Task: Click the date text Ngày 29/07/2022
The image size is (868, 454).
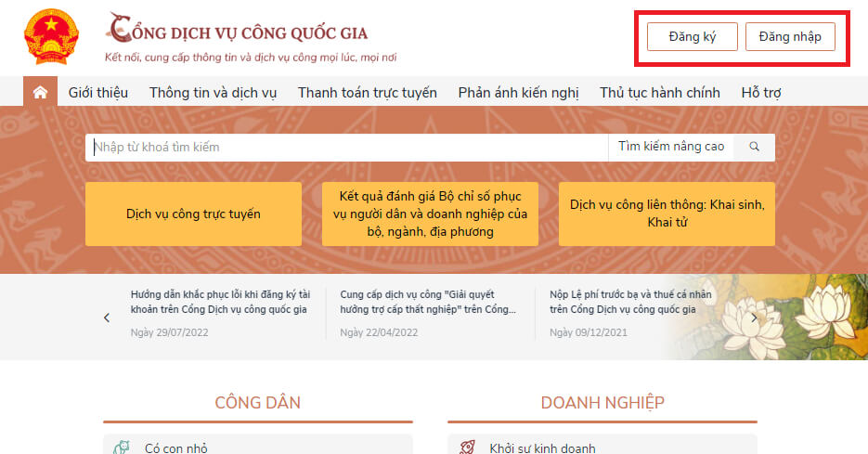Action: point(169,332)
